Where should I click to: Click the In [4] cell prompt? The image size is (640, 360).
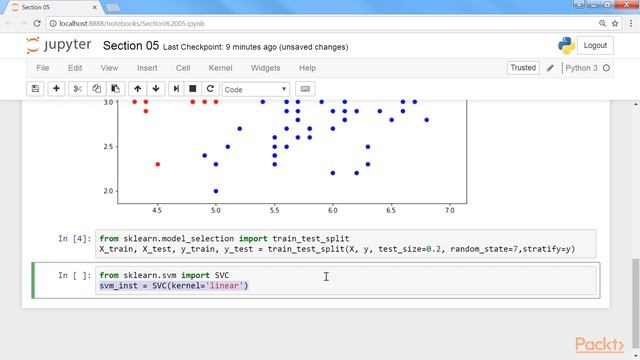(x=74, y=239)
